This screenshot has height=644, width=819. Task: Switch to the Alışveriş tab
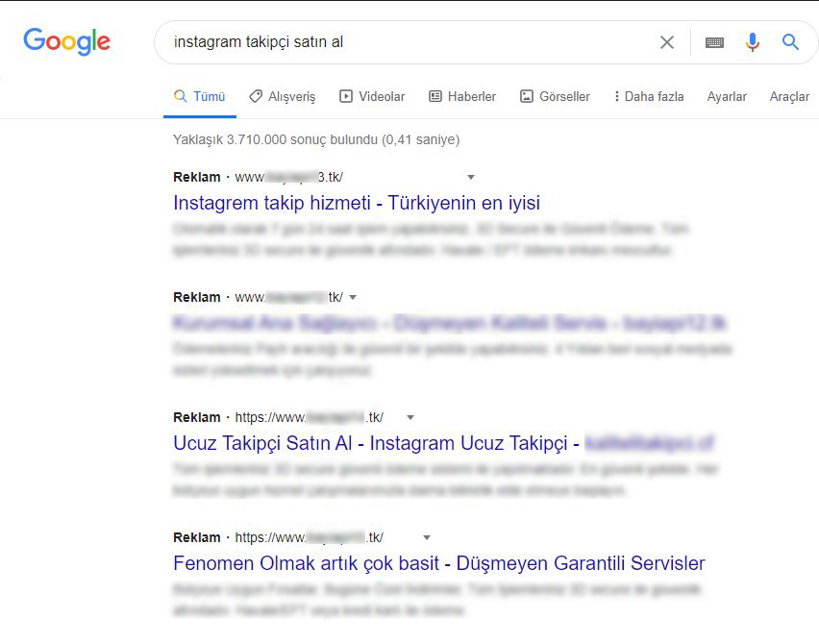point(282,97)
